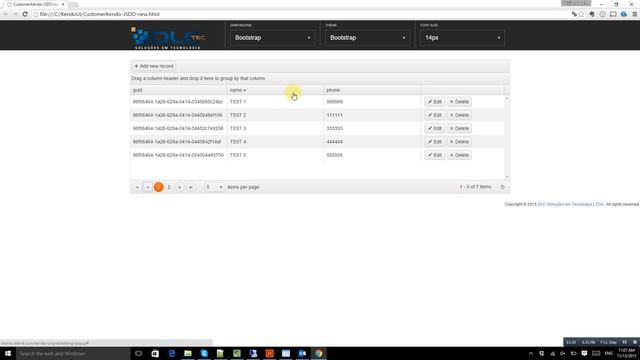640x360 pixels.
Task: Open the Action Center notification icon
Action: (584, 353)
